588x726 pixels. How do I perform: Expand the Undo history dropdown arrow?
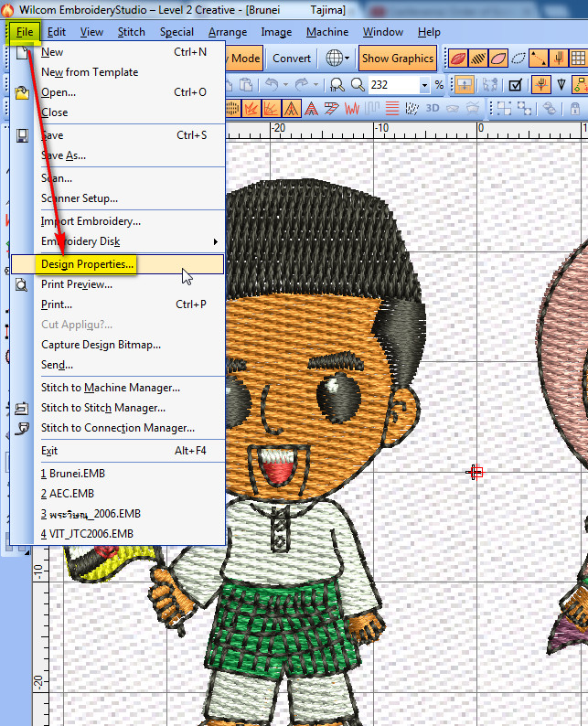[x=285, y=85]
